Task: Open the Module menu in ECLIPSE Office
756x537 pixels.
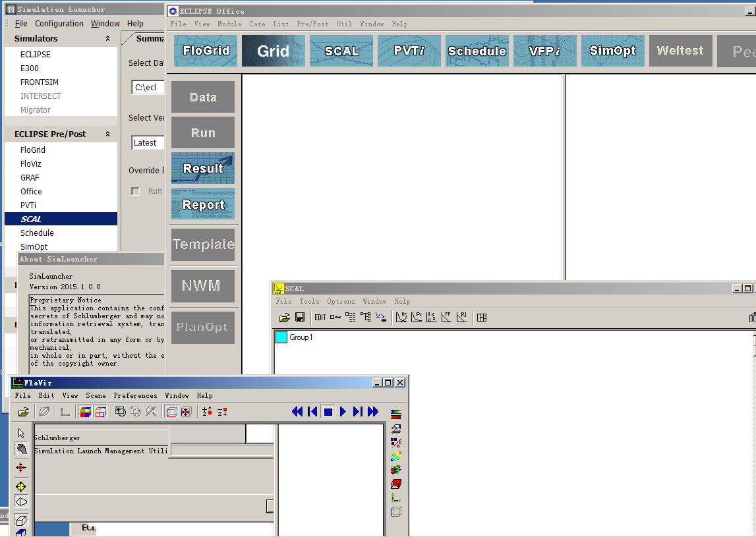Action: 229,24
